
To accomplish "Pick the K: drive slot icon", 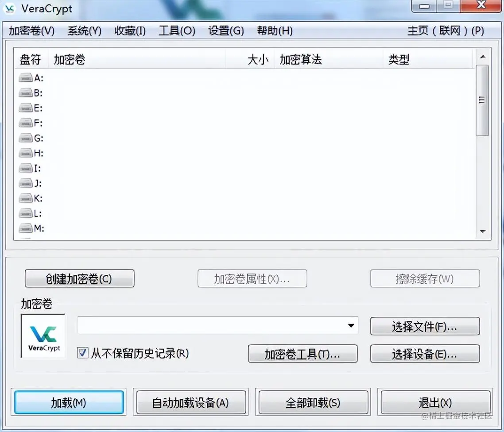I will click(25, 198).
